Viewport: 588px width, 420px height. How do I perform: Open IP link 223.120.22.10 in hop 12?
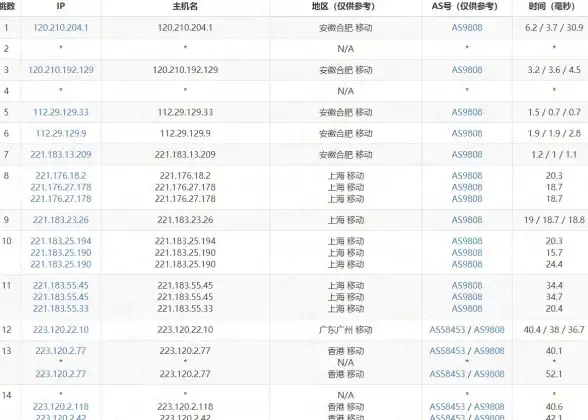tap(61, 330)
